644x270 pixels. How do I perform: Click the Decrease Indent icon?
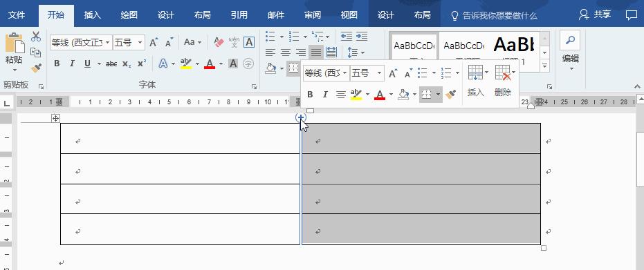coord(347,36)
